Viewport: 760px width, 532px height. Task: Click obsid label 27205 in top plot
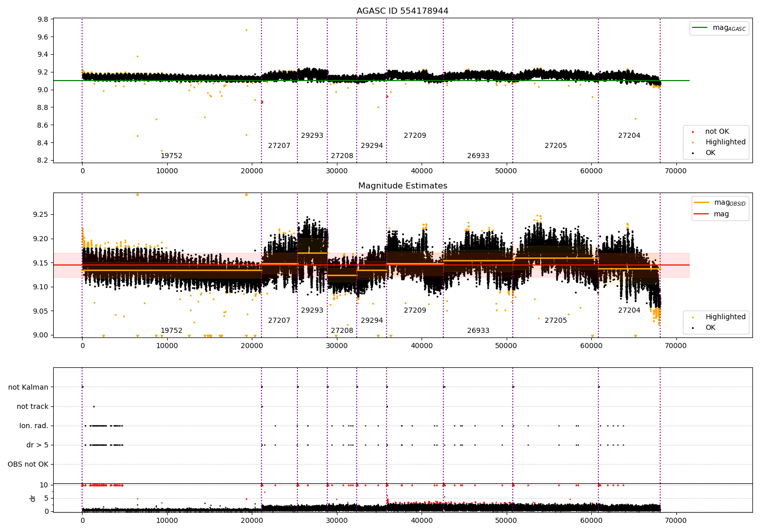[x=556, y=146]
